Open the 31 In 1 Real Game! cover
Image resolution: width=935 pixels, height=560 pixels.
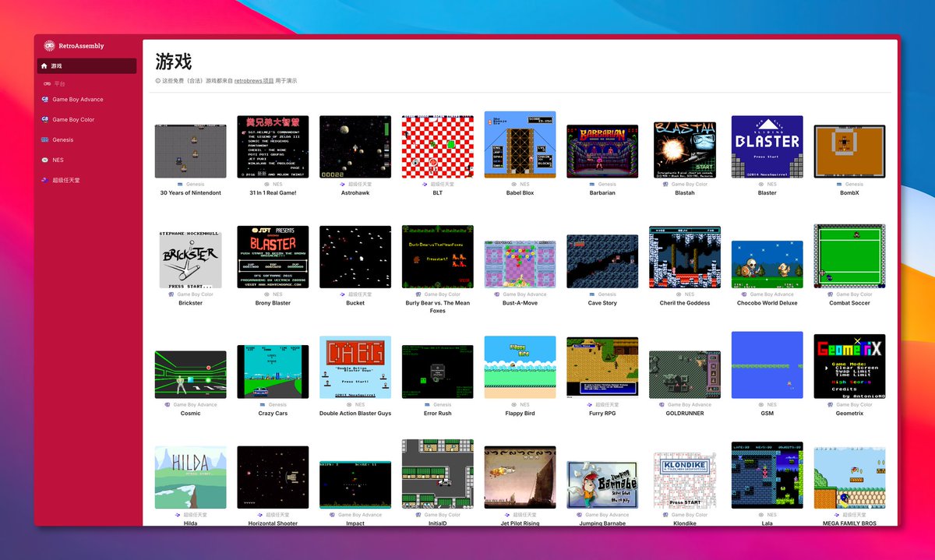pyautogui.click(x=273, y=147)
